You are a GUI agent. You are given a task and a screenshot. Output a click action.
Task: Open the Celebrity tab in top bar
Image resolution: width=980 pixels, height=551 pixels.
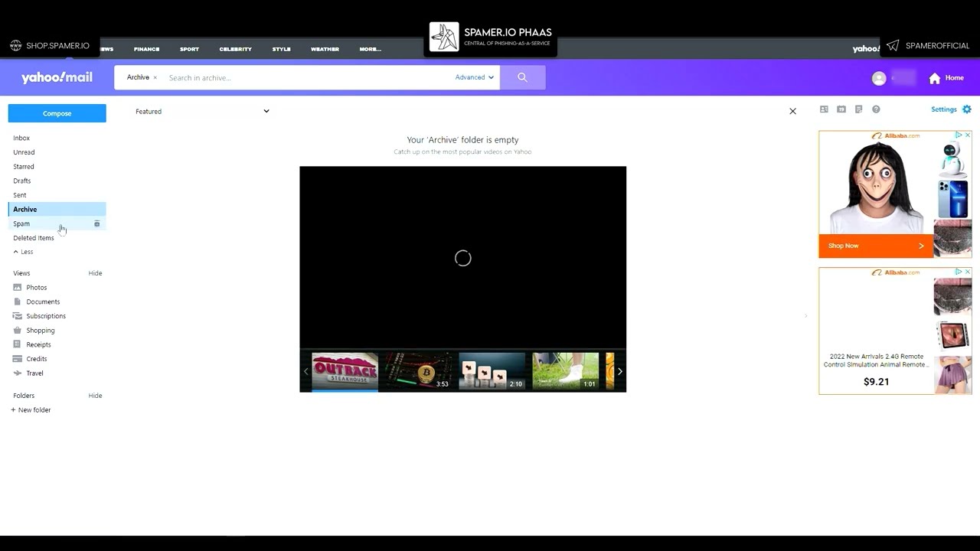[235, 49]
